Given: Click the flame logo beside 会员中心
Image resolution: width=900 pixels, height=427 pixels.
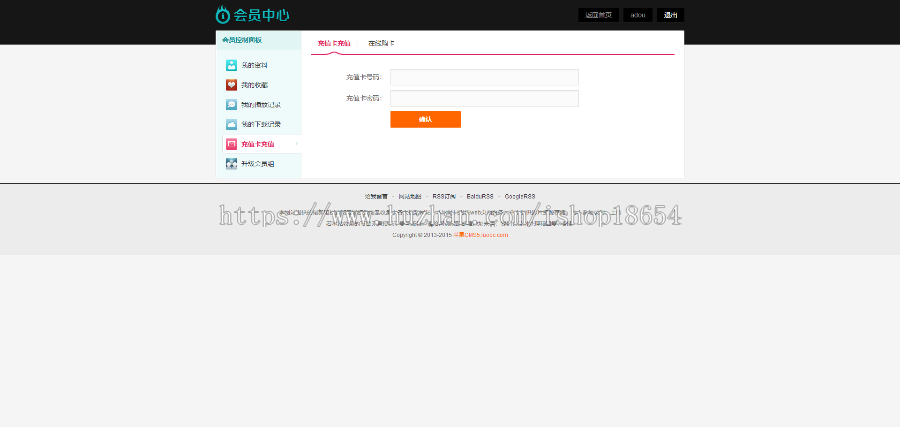Looking at the screenshot, I should tap(223, 15).
